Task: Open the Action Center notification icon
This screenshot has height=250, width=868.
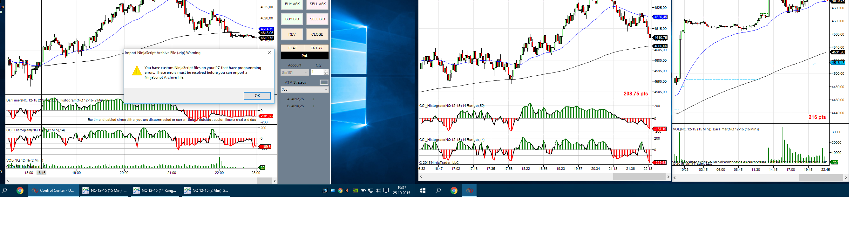Action: click(x=386, y=191)
